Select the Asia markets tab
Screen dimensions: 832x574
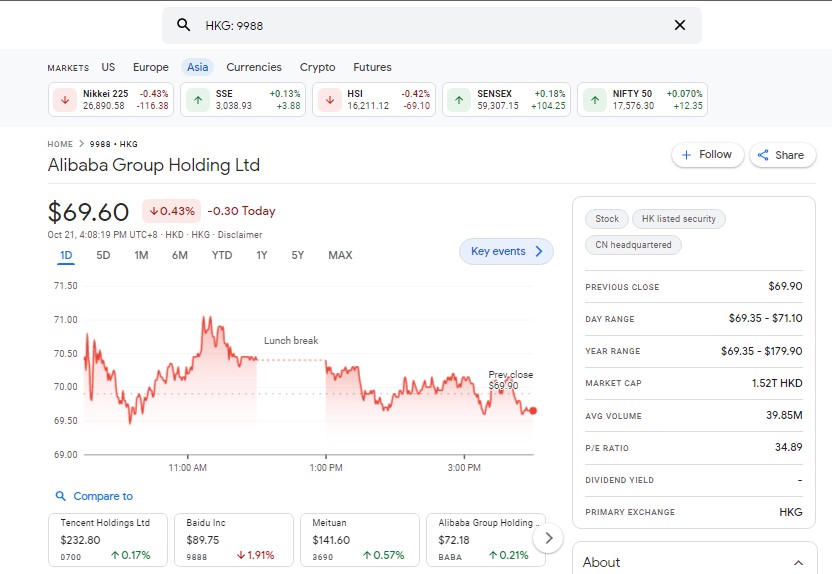click(197, 67)
